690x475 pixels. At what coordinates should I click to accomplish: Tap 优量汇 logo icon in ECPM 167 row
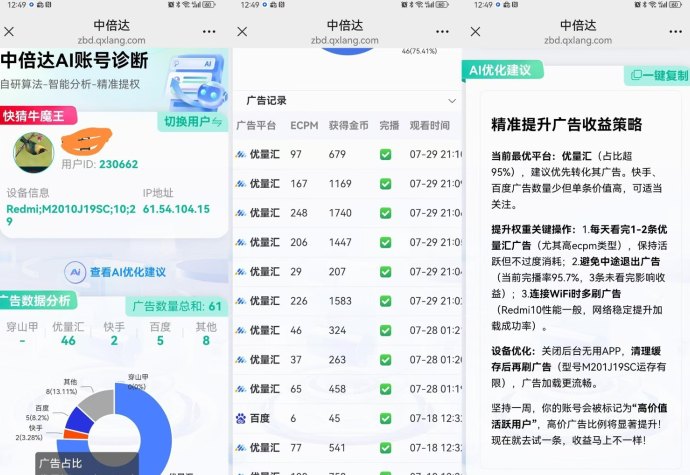coord(241,184)
